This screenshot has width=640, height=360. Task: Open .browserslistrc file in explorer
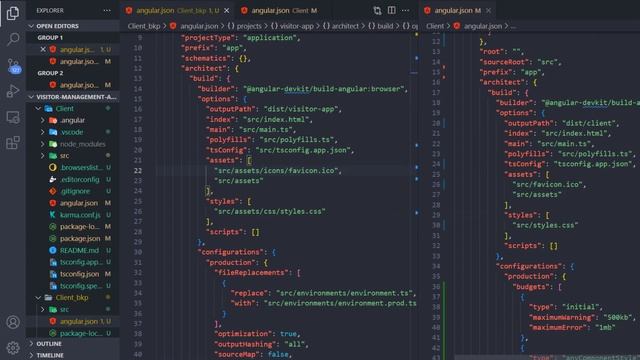click(x=73, y=168)
